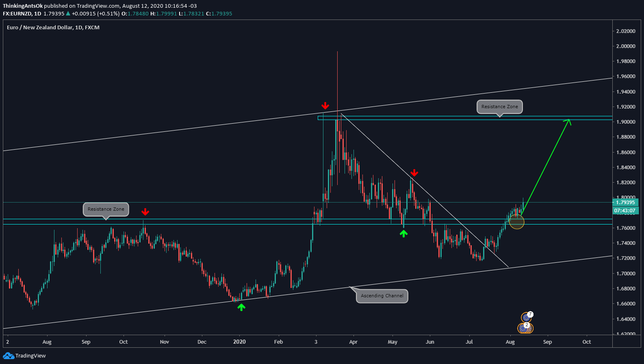Click the 2.00000 price axis label
The image size is (644, 364).
point(626,46)
